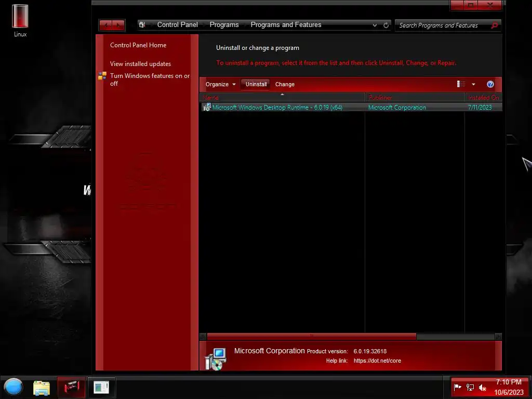Click the Control Panel icon in address bar
532x399 pixels.
pyautogui.click(x=142, y=25)
